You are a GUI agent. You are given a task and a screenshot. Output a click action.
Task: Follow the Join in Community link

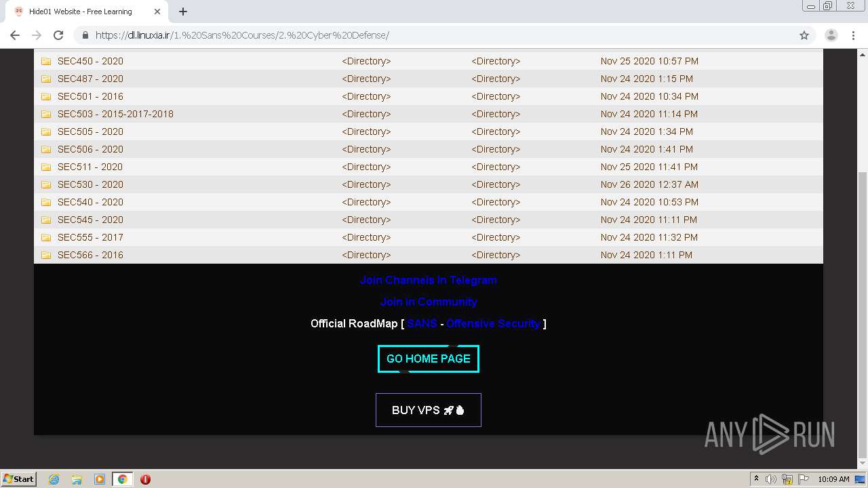(x=429, y=302)
